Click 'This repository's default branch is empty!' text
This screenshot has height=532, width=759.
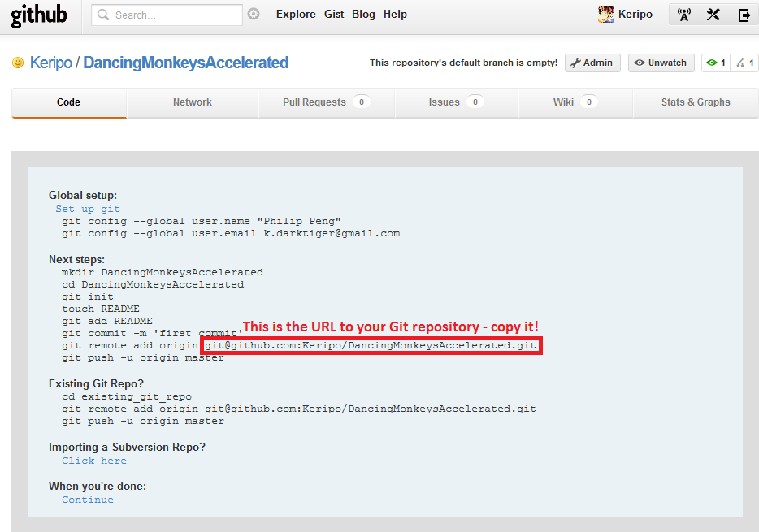point(463,63)
